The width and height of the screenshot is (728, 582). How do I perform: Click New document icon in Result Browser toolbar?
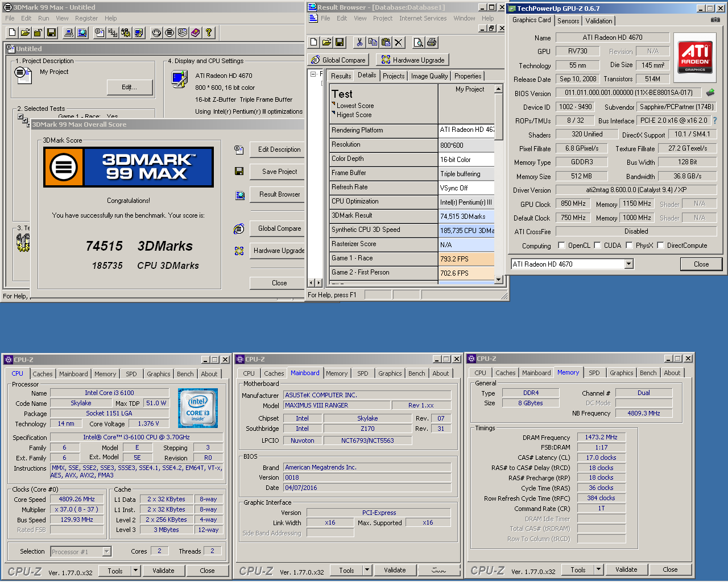click(314, 42)
